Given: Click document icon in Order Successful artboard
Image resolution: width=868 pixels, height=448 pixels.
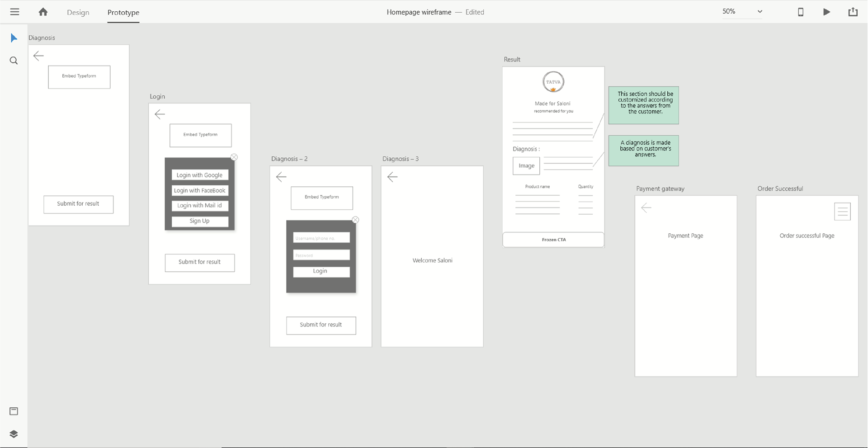Looking at the screenshot, I should (843, 211).
